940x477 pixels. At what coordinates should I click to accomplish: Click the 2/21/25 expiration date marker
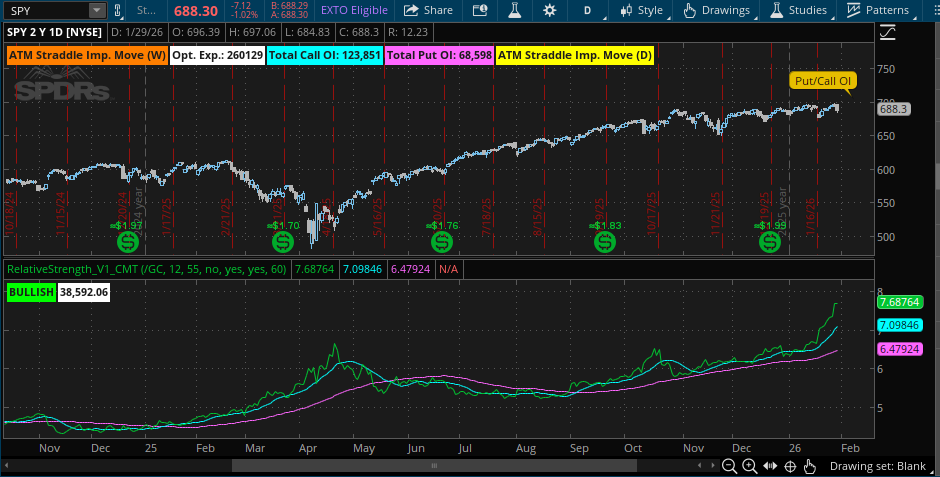click(x=225, y=216)
